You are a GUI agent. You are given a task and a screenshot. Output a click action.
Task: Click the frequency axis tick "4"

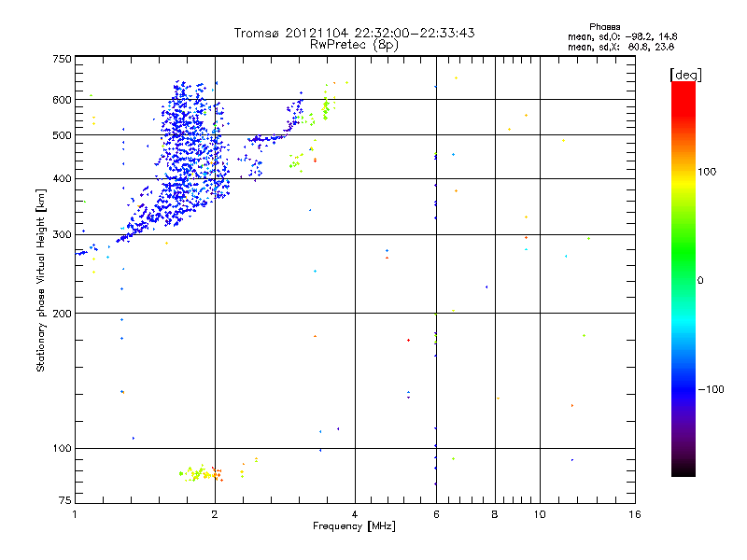355,514
